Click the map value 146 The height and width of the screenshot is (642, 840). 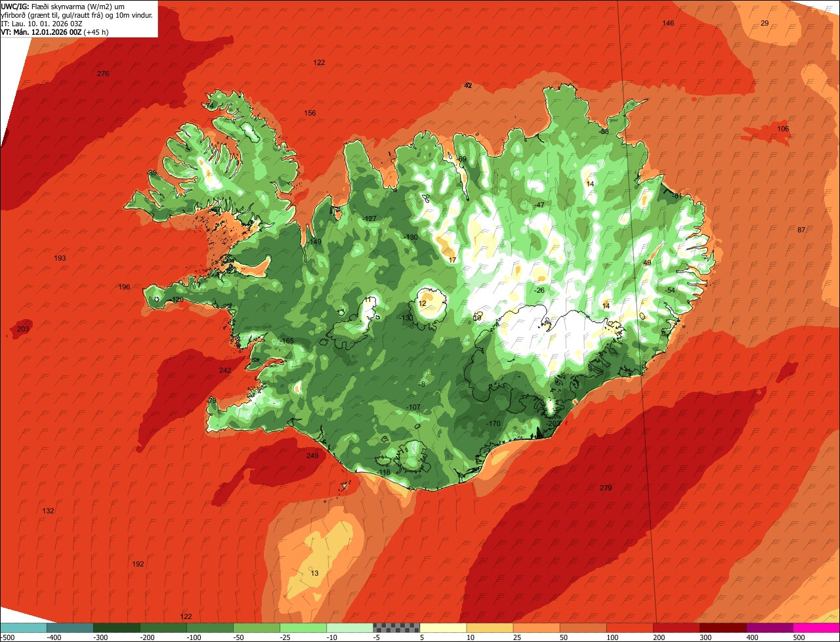click(668, 23)
